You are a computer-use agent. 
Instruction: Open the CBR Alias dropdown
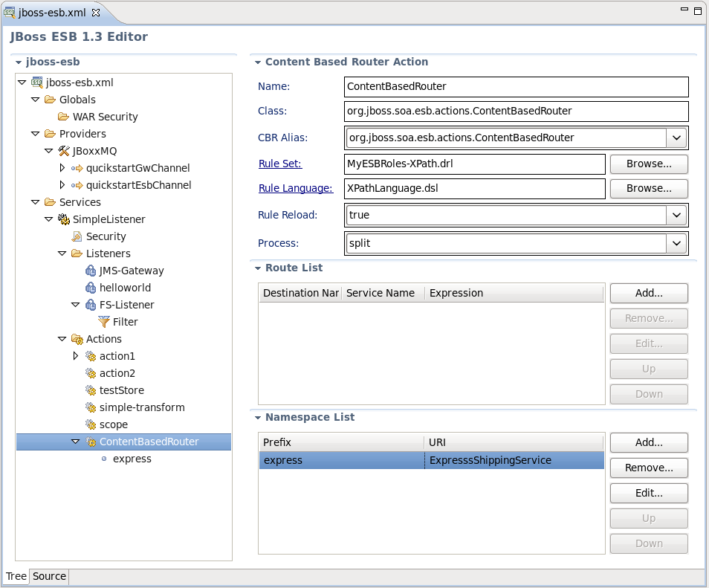point(676,138)
